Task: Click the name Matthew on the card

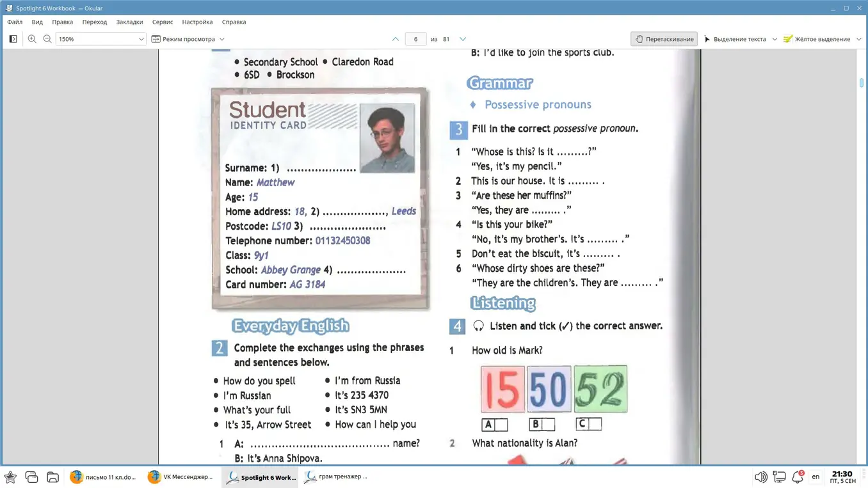Action: click(x=275, y=183)
